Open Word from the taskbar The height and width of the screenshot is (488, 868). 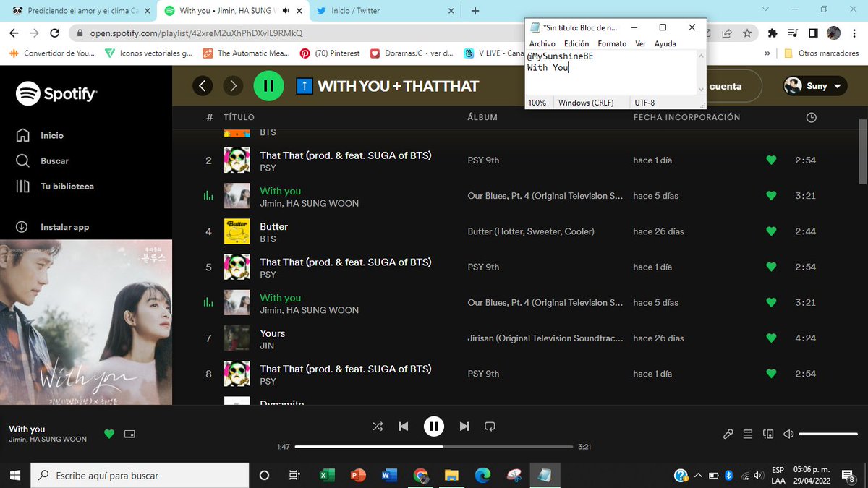pos(389,475)
